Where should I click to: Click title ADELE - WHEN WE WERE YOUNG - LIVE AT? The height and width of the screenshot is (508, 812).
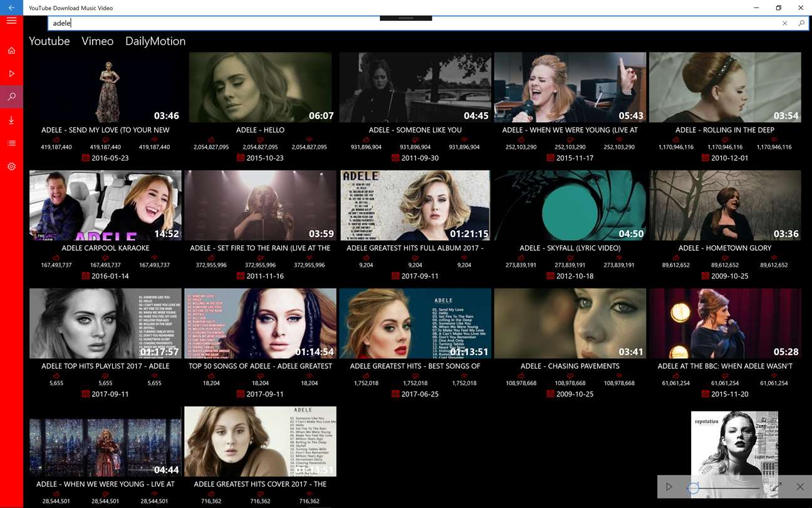coord(105,484)
